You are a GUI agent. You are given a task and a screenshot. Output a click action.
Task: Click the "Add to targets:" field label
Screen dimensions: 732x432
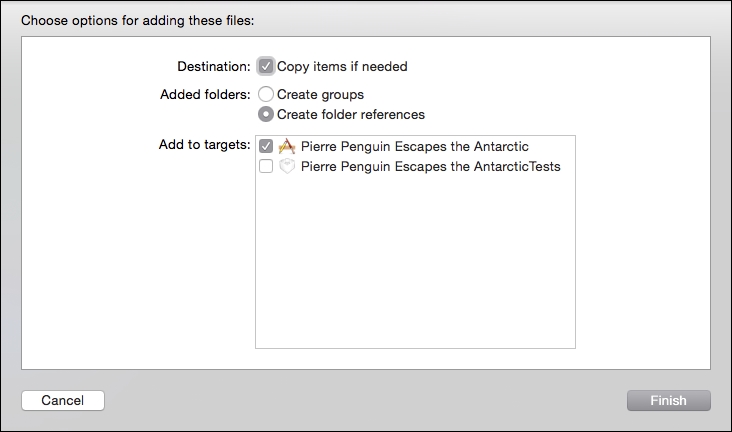point(204,145)
